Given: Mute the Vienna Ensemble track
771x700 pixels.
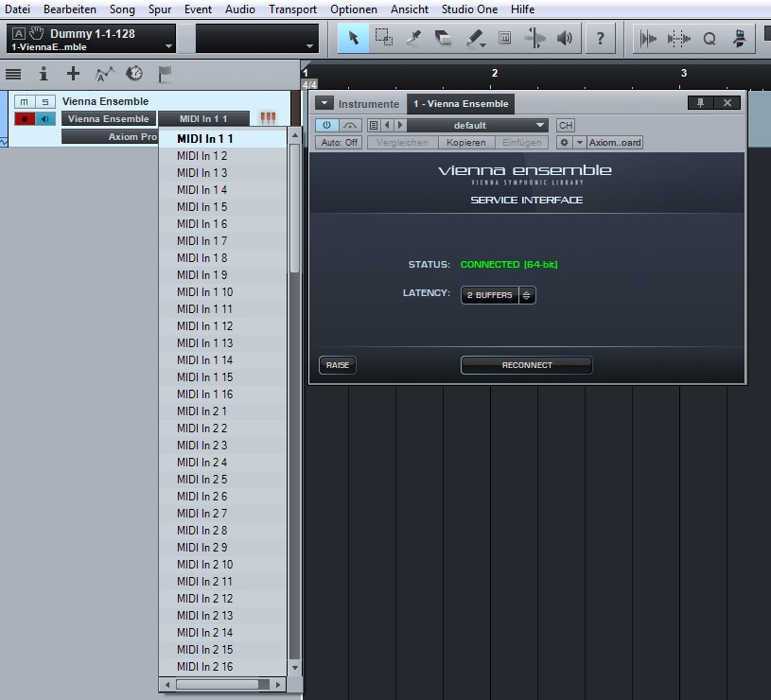Looking at the screenshot, I should tap(24, 102).
